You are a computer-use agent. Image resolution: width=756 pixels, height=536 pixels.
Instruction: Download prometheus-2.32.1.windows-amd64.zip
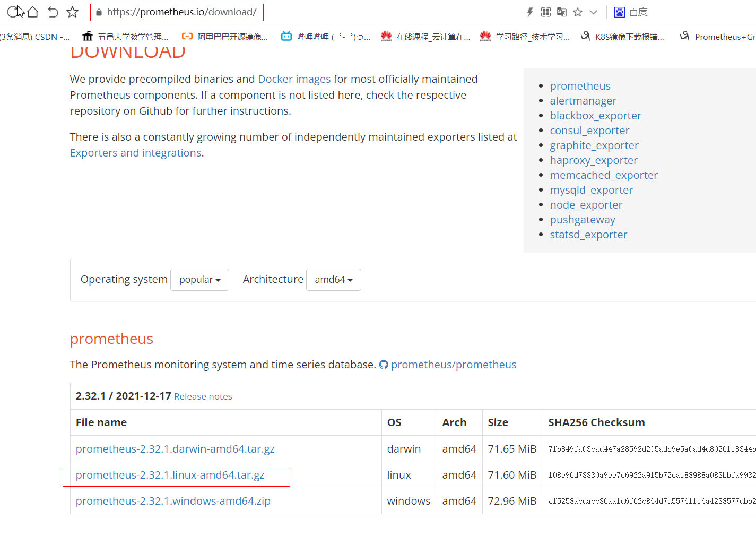click(x=173, y=501)
